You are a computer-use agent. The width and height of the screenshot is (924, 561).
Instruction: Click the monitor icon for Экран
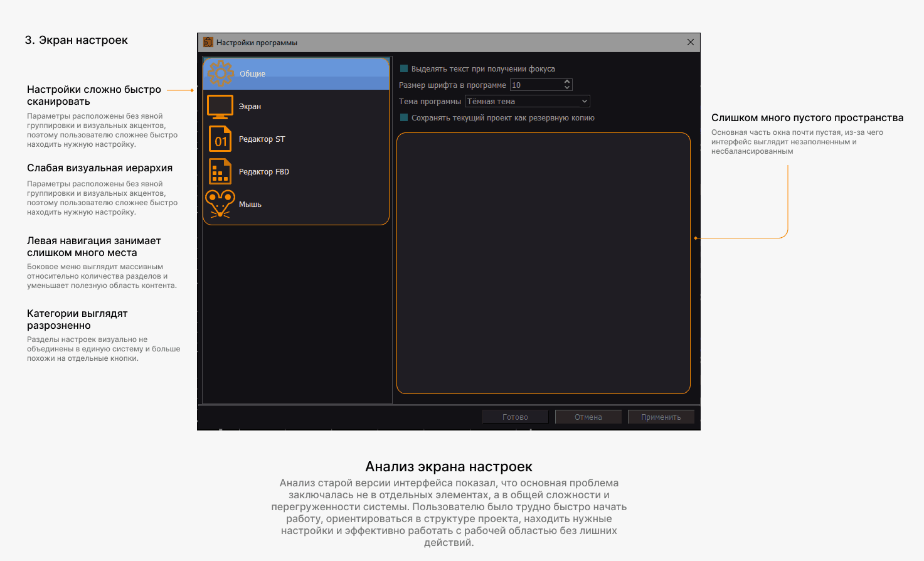[220, 107]
